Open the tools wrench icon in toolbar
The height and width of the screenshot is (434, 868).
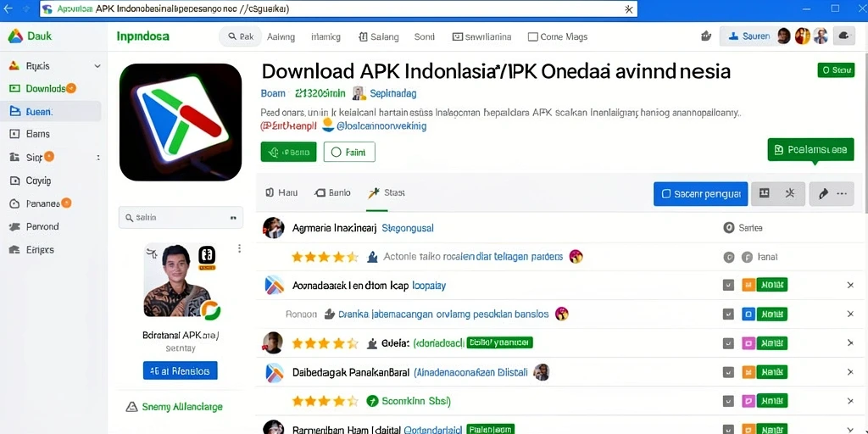point(791,193)
